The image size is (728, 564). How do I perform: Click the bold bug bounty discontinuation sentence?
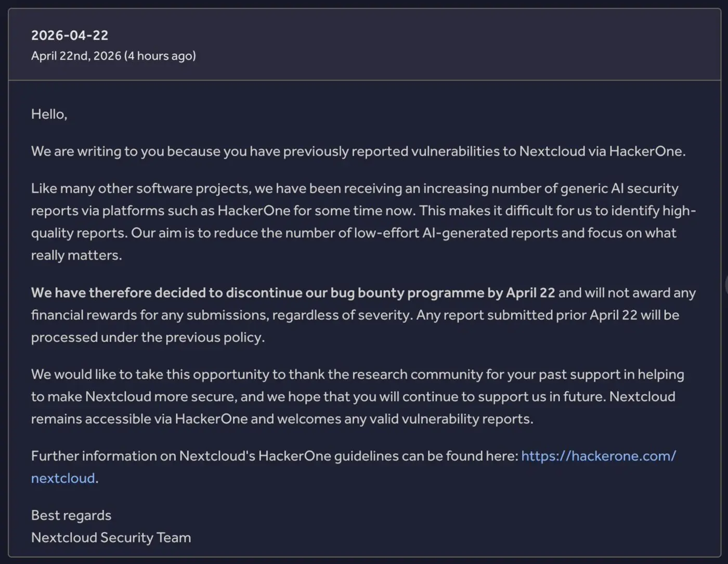293,293
